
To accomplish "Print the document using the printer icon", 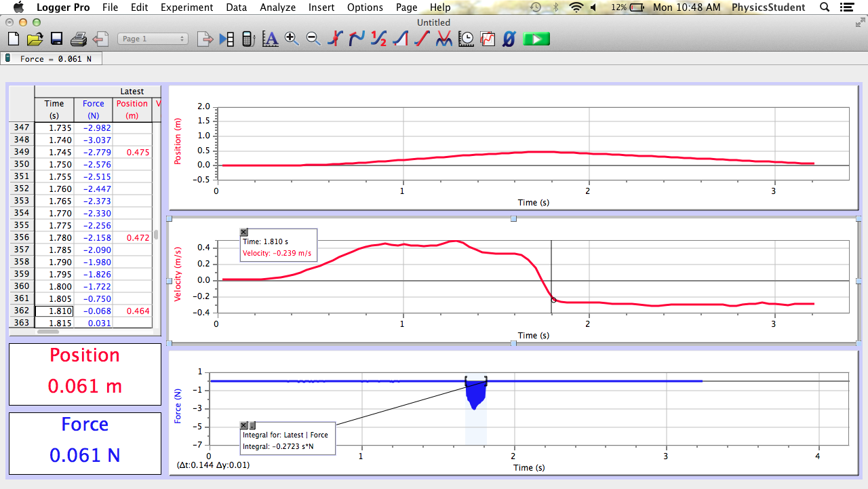I will (x=79, y=39).
